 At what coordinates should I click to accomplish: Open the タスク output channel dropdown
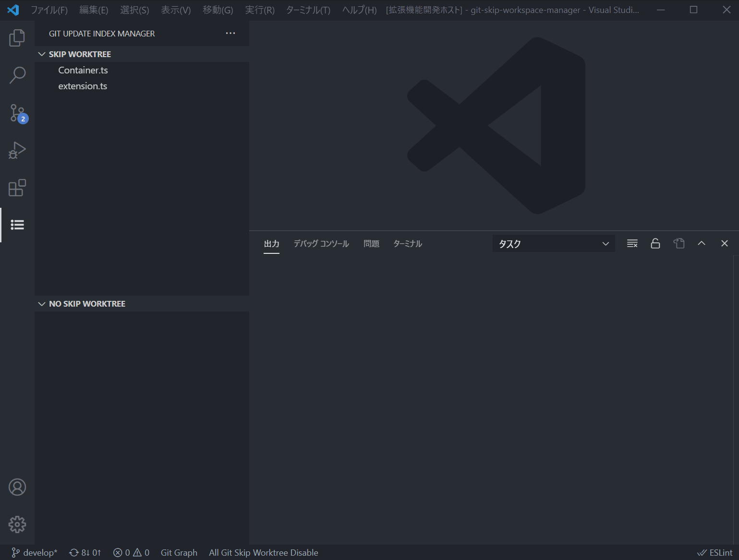pos(554,244)
